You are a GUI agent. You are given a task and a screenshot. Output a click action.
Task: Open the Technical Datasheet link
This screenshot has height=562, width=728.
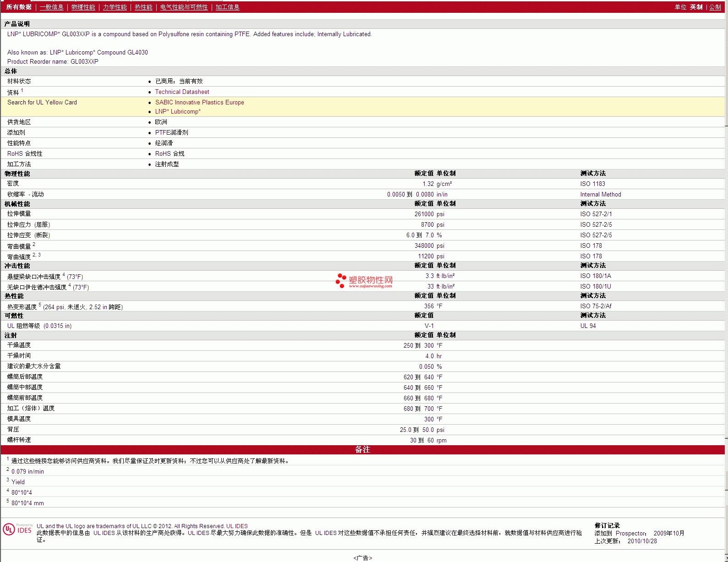(182, 92)
